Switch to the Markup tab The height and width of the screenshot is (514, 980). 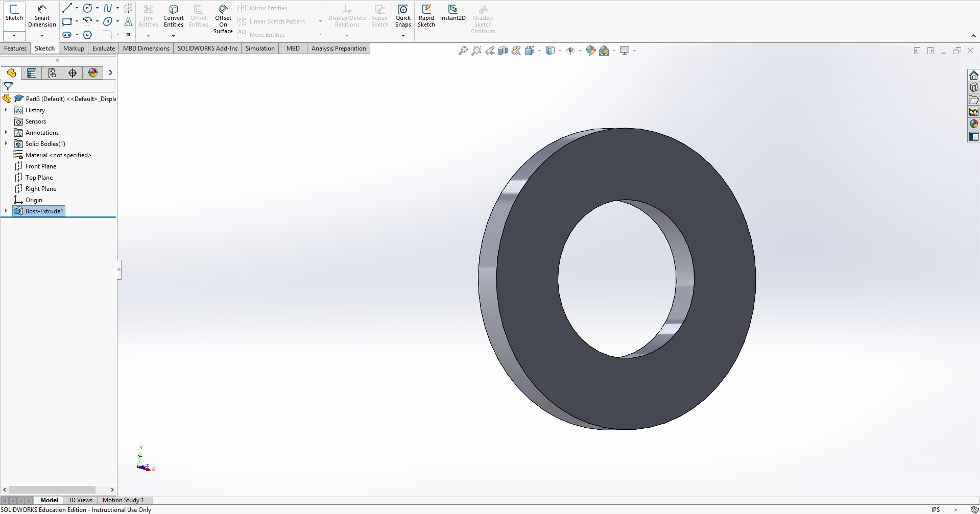point(74,48)
